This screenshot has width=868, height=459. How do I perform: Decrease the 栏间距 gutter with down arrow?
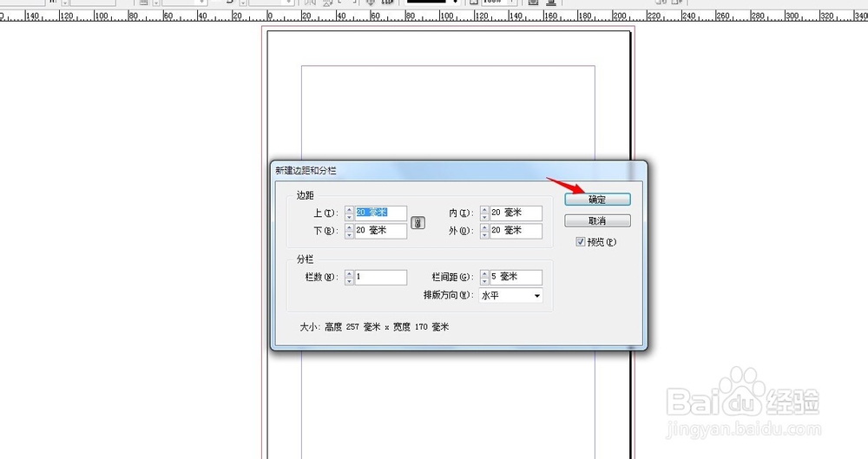tap(485, 281)
